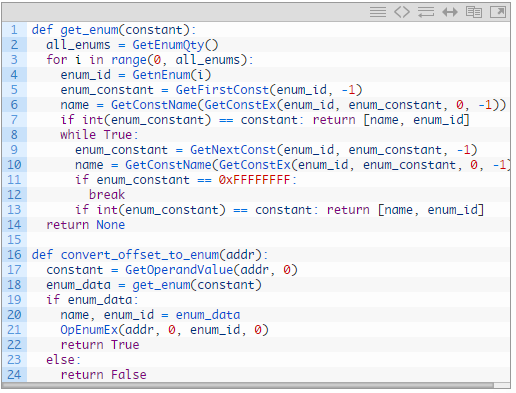Click line number 15 in the gutter

tap(14, 240)
